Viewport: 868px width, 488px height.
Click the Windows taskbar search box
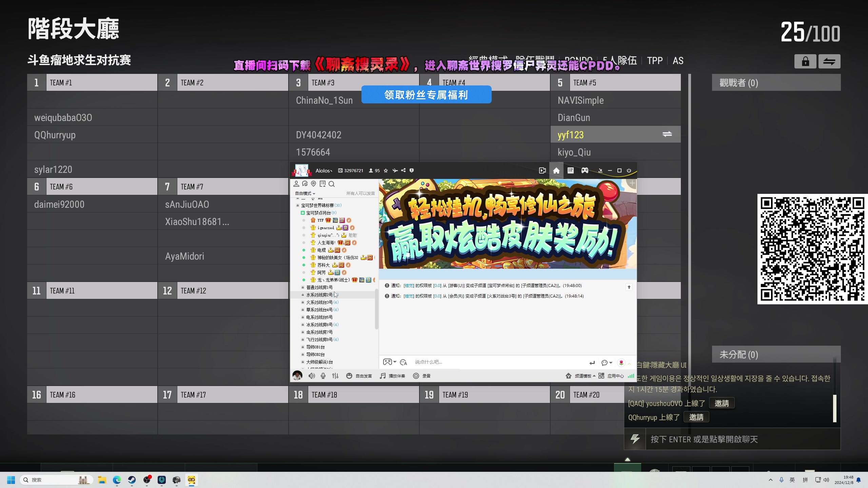coord(56,480)
